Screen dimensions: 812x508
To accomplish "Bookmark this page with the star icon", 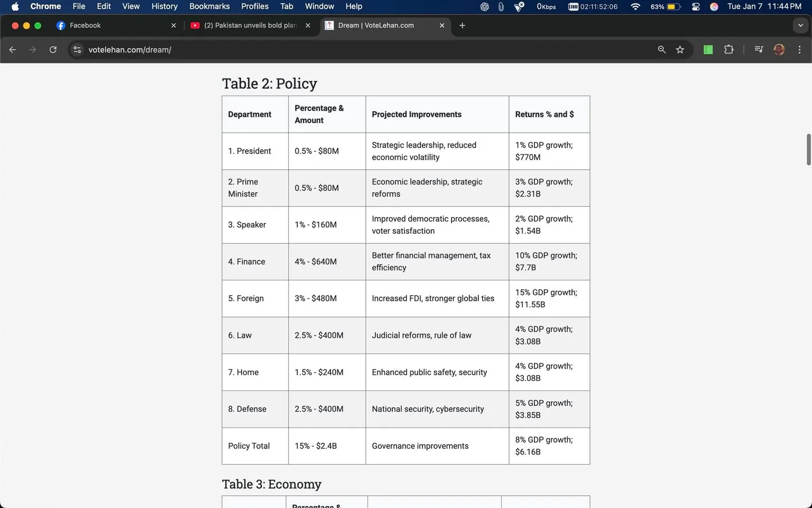I will [680, 49].
